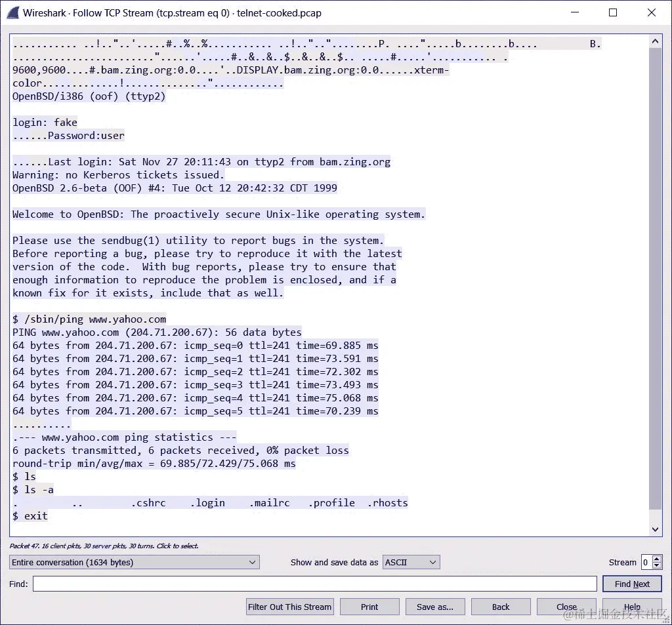
Task: Click the 'round-trip min/avg/max' line
Action: pyautogui.click(x=154, y=464)
